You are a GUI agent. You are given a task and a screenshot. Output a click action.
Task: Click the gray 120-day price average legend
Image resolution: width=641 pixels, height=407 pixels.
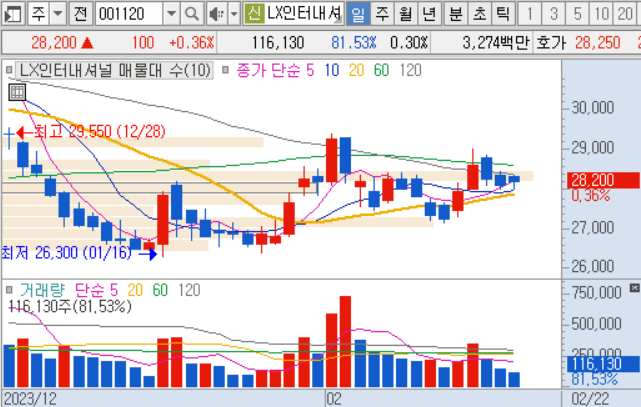click(410, 70)
